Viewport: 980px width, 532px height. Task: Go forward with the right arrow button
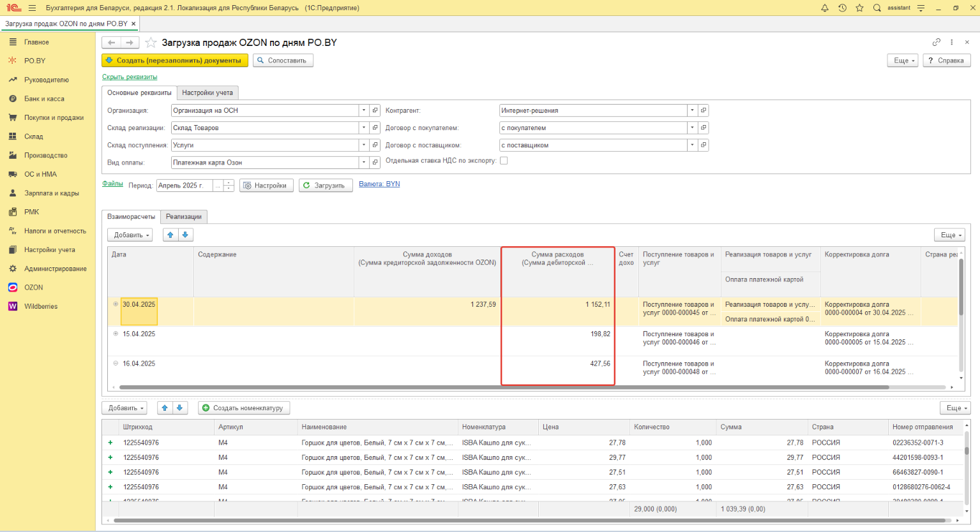point(130,43)
